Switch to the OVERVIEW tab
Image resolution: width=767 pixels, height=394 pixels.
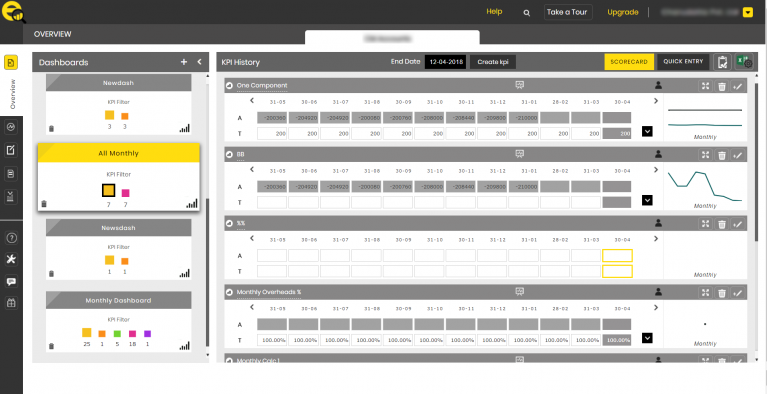tap(52, 34)
